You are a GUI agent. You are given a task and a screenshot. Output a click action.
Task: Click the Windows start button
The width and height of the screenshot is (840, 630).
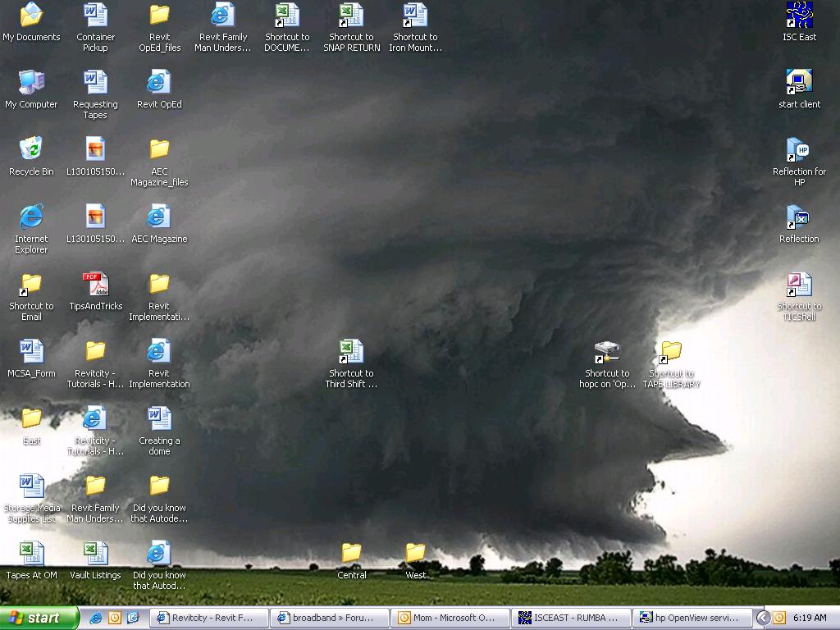click(x=39, y=618)
